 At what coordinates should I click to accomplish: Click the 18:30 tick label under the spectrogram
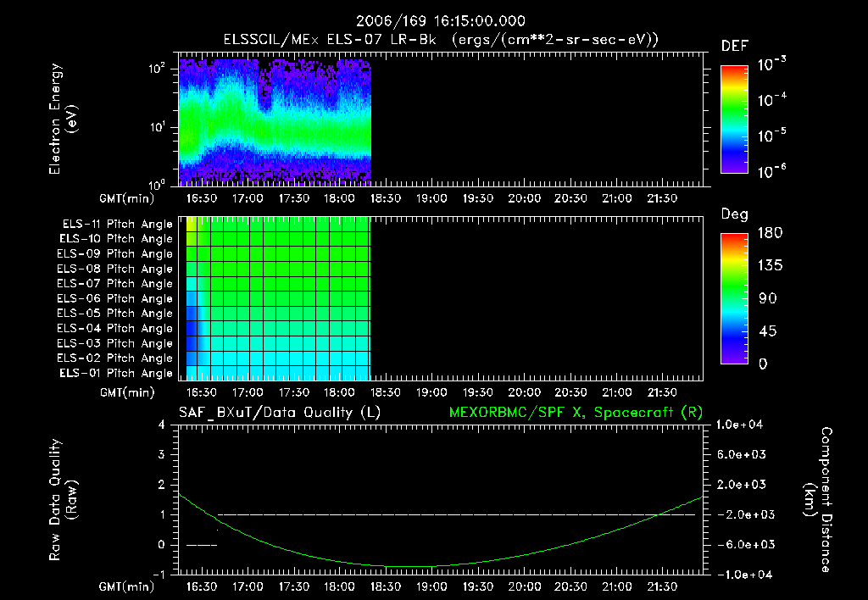click(x=386, y=198)
